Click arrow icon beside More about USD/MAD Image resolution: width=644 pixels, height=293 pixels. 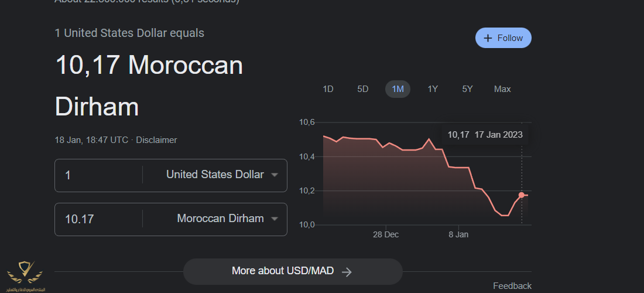tap(347, 271)
